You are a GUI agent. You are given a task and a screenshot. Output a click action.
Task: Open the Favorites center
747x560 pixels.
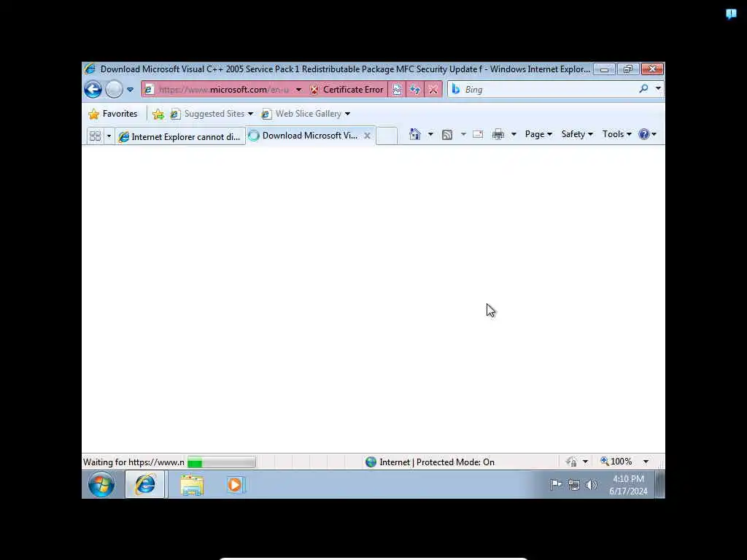click(113, 114)
